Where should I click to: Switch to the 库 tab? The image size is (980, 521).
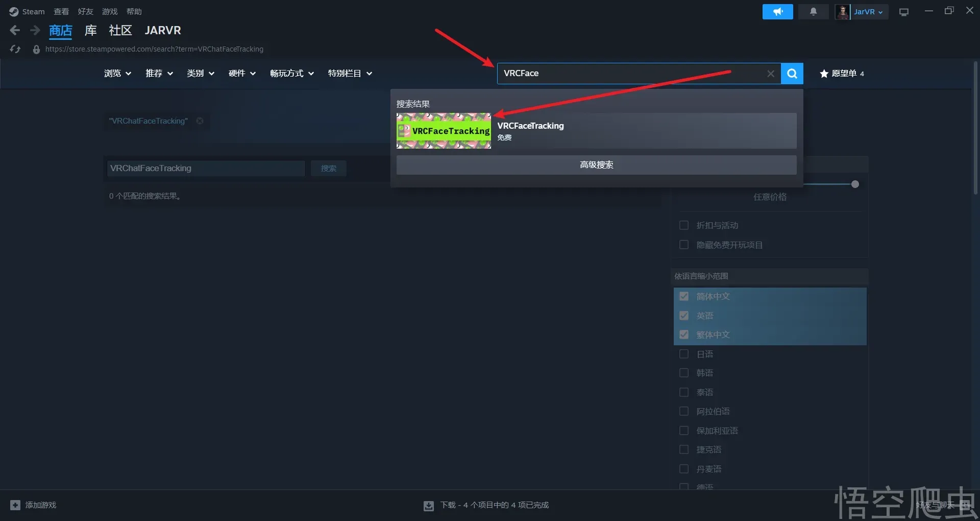click(x=90, y=31)
